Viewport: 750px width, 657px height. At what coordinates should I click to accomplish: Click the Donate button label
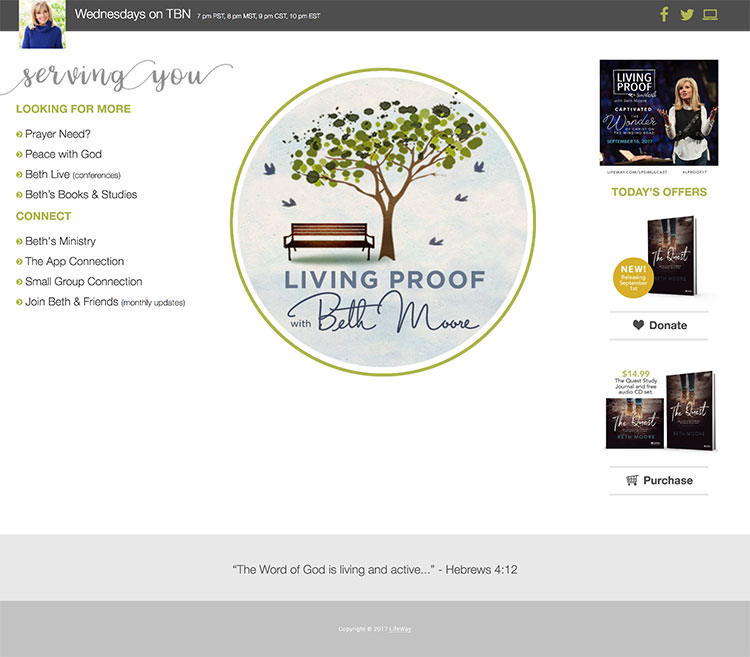coord(668,325)
